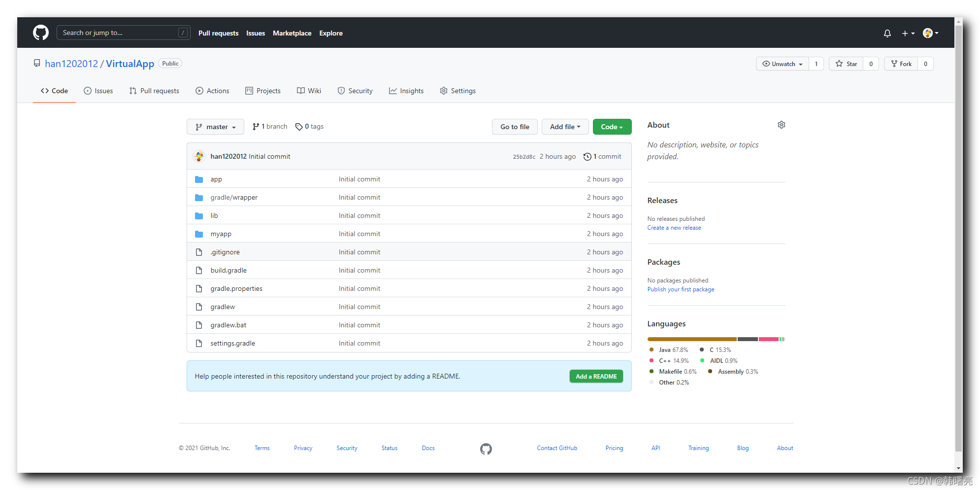980x490 pixels.
Task: View the fork count number
Action: point(925,64)
